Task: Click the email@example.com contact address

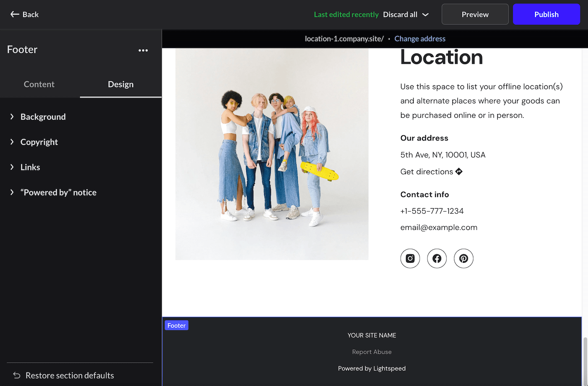Action: coord(439,227)
